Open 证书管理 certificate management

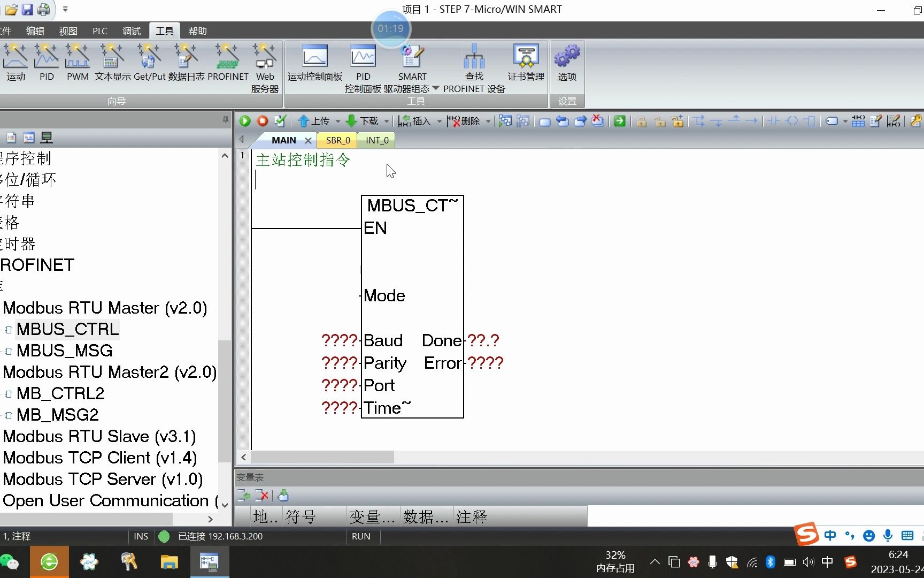(x=526, y=63)
